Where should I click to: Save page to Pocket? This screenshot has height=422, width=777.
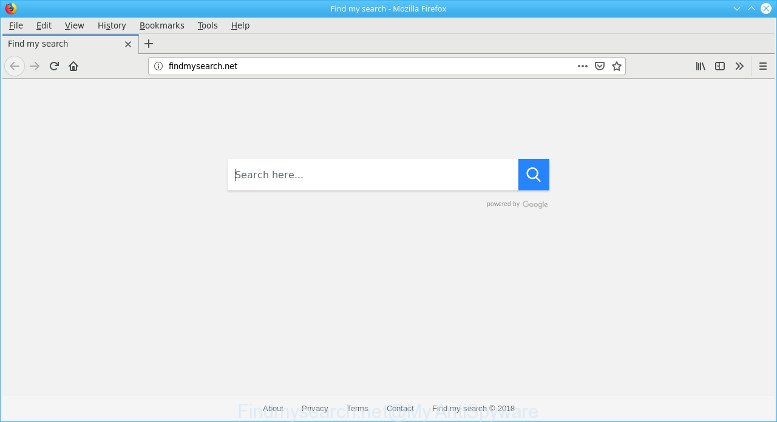[600, 66]
